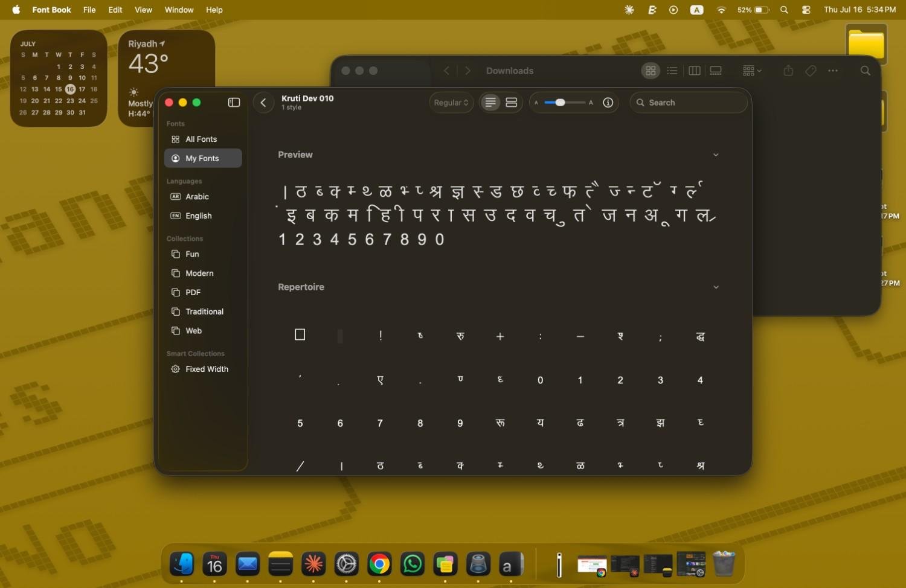
Task: Open the Fixed Width smart collection
Action: 203,369
